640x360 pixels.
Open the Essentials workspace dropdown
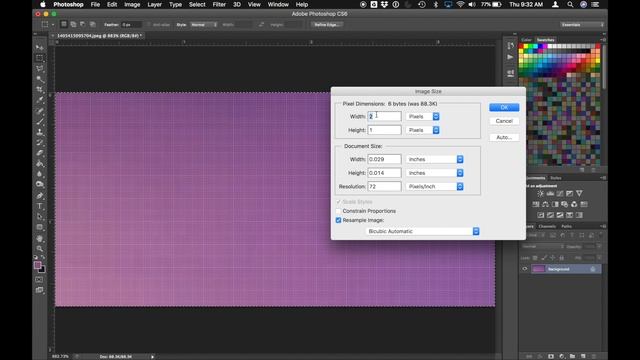tap(582, 25)
